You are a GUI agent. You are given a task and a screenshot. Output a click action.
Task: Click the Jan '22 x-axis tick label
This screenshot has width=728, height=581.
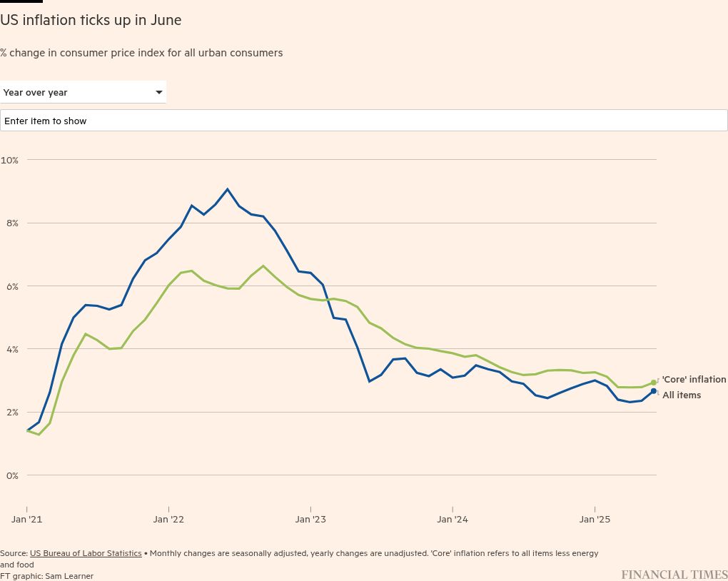(x=168, y=519)
